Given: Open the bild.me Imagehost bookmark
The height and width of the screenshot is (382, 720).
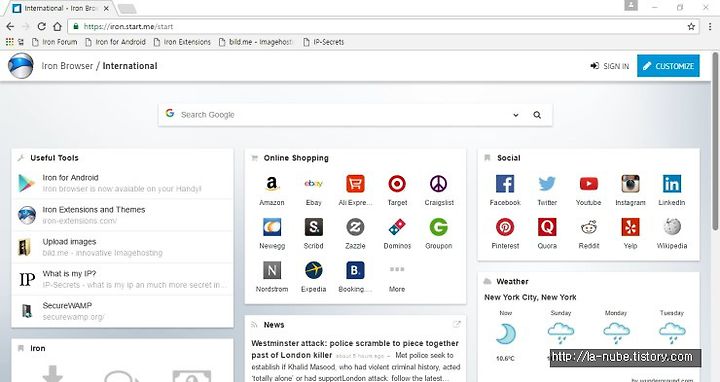Looking at the screenshot, I should (256, 42).
